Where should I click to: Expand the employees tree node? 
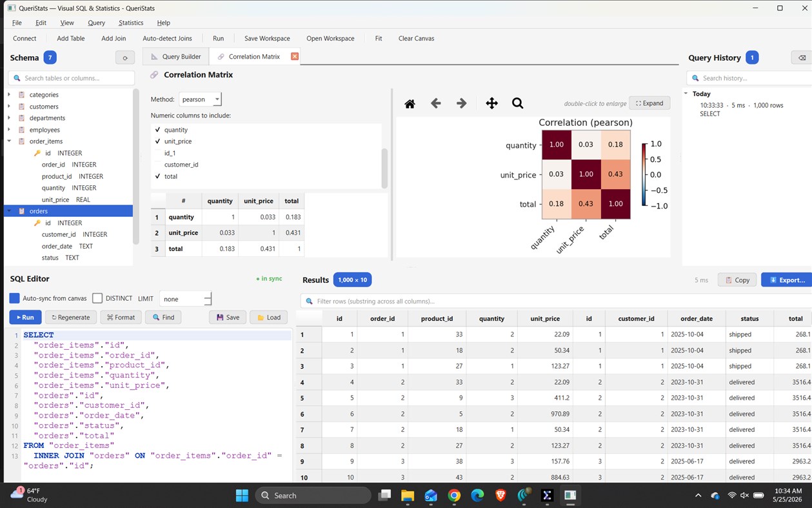pyautogui.click(x=9, y=130)
